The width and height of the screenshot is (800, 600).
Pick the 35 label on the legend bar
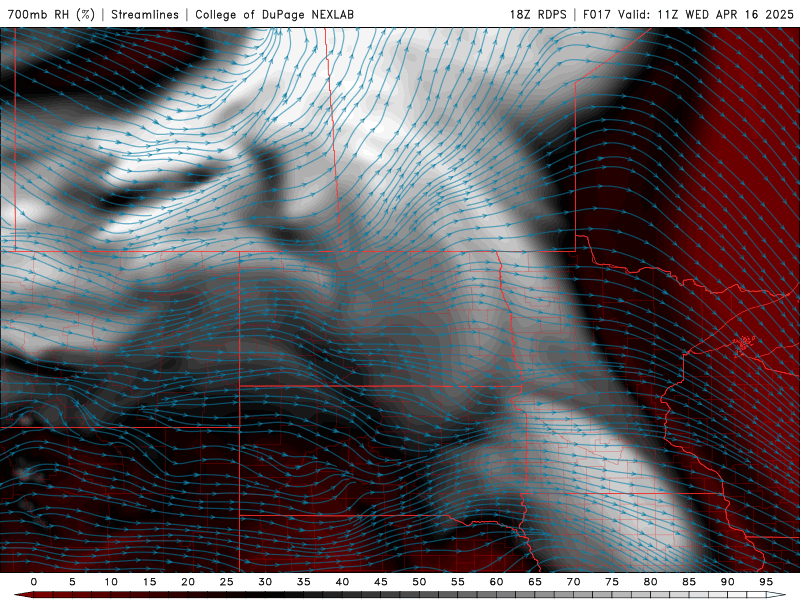304,582
